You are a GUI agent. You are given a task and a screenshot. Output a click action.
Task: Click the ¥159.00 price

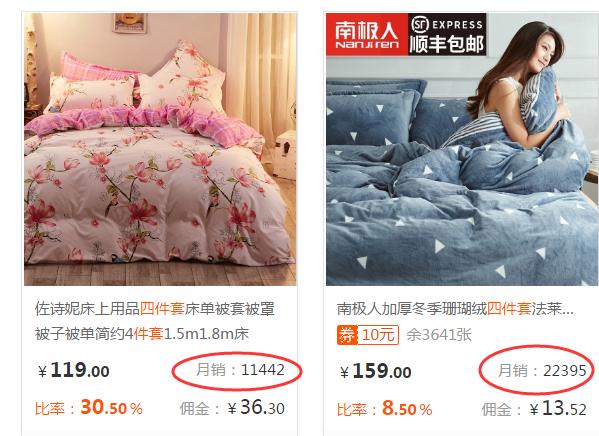[x=376, y=371]
